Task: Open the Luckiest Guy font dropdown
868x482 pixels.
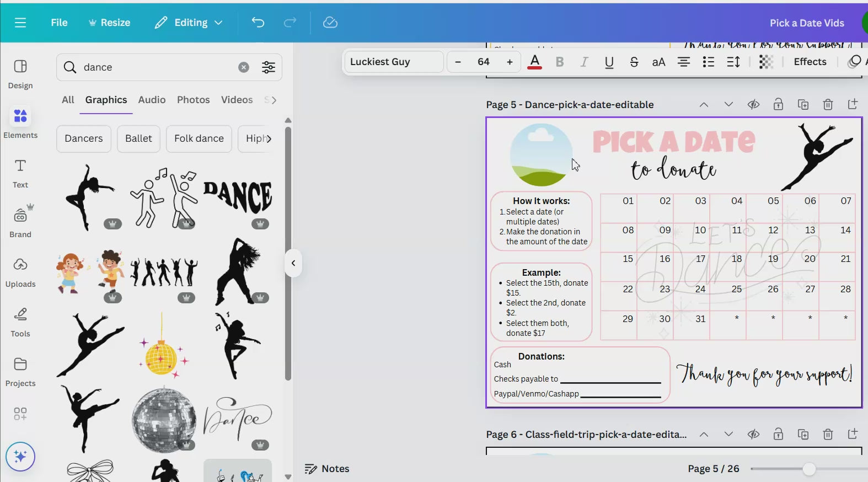Action: (x=394, y=62)
